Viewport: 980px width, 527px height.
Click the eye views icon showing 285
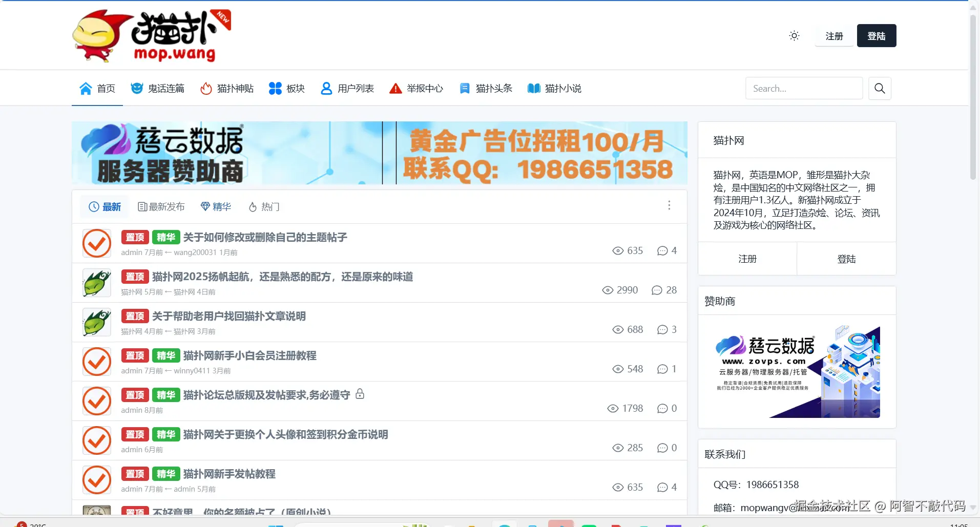tap(618, 448)
